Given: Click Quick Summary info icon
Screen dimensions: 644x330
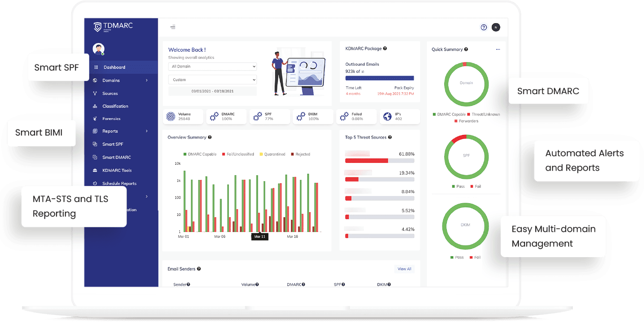Looking at the screenshot, I should [x=466, y=49].
